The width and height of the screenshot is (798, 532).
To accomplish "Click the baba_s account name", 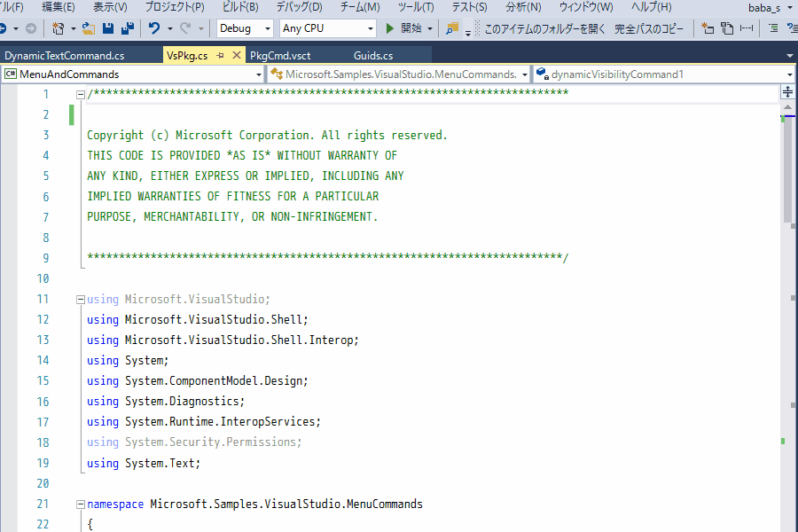I will [764, 8].
